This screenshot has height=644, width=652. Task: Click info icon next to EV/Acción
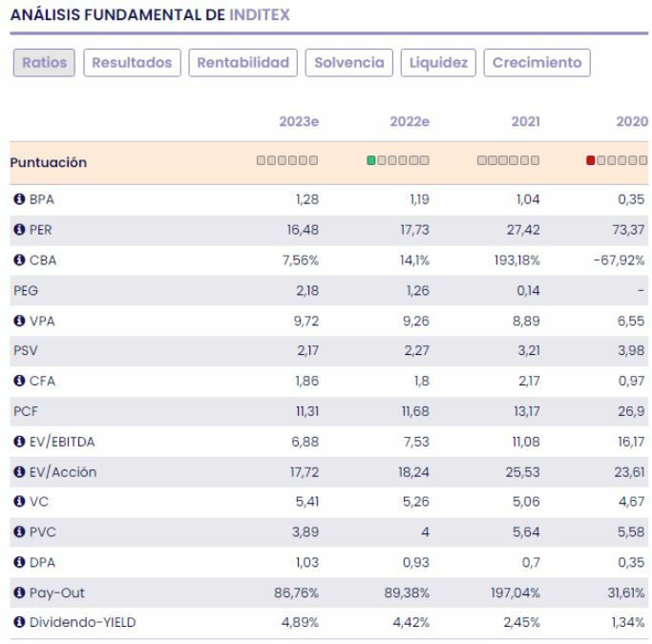[x=18, y=472]
